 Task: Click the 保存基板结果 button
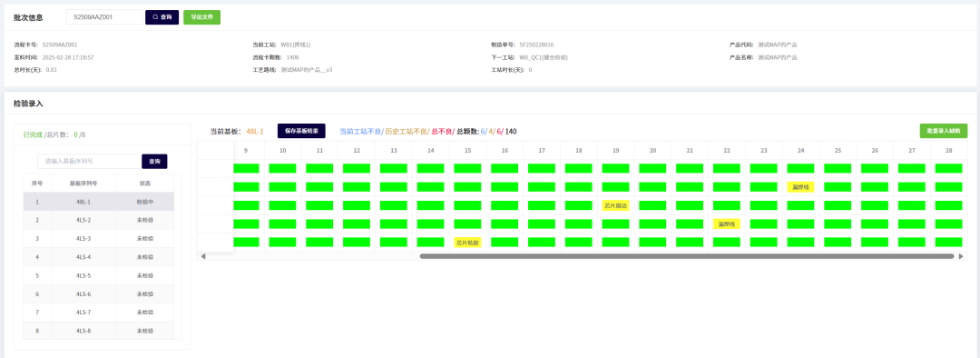click(301, 131)
